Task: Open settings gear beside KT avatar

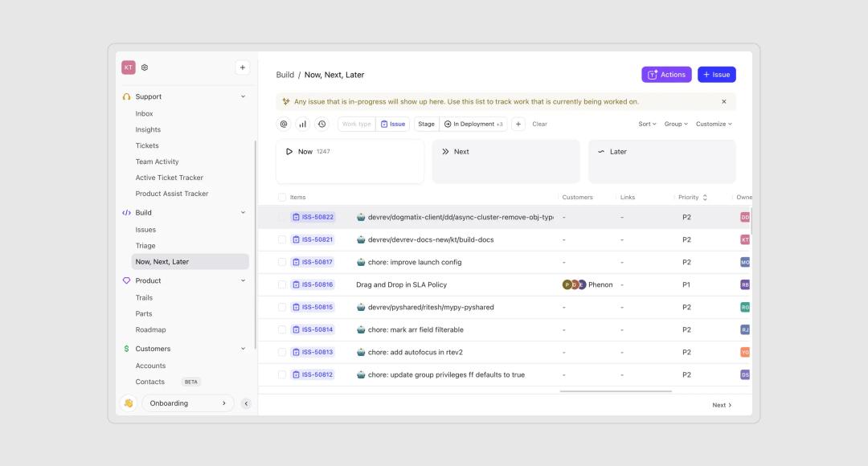Action: [145, 67]
